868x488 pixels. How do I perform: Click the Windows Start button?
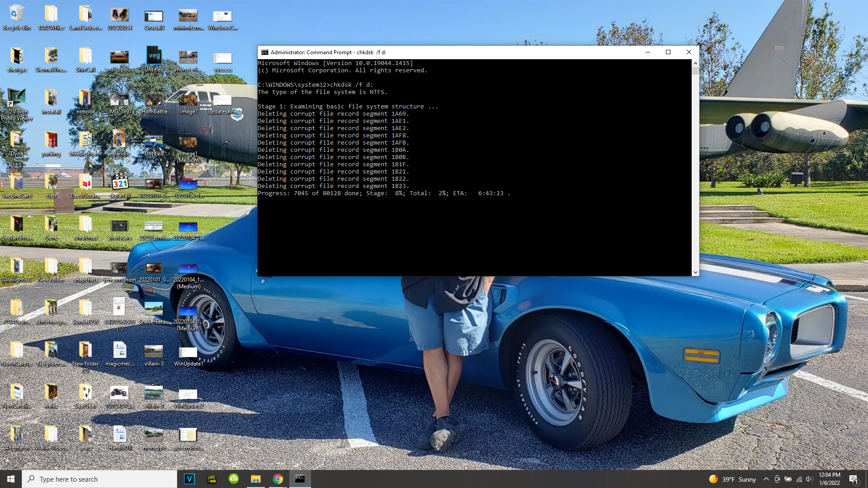click(x=11, y=479)
